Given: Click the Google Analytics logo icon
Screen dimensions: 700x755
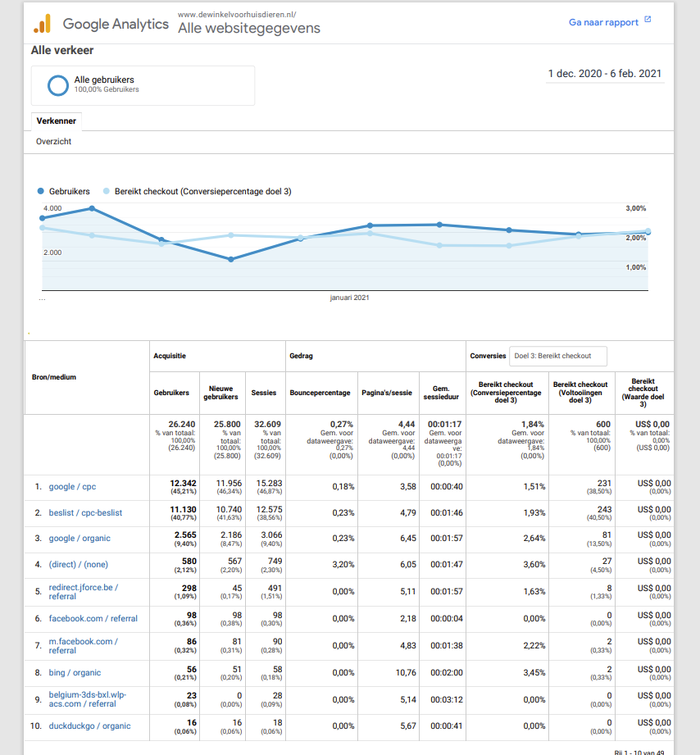Looking at the screenshot, I should [43, 24].
